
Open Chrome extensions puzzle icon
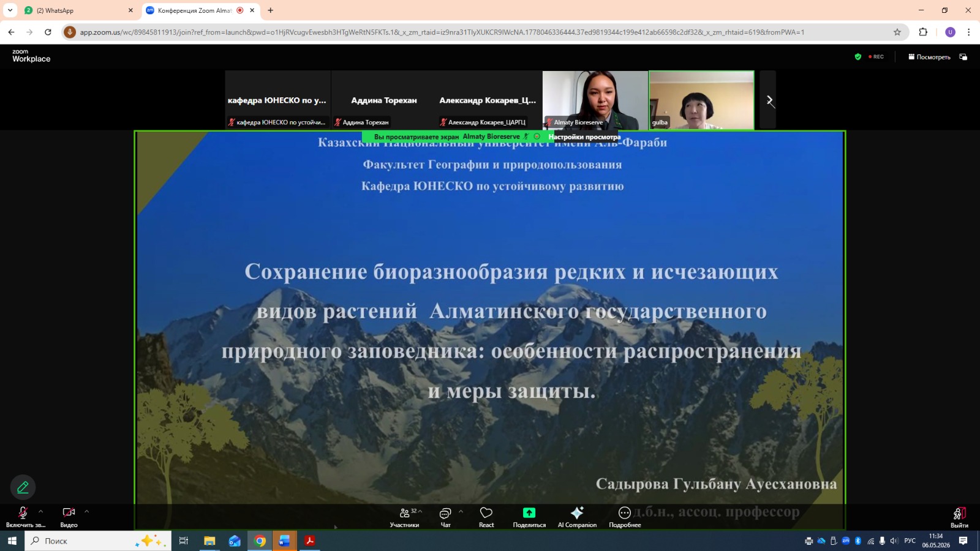(x=923, y=32)
